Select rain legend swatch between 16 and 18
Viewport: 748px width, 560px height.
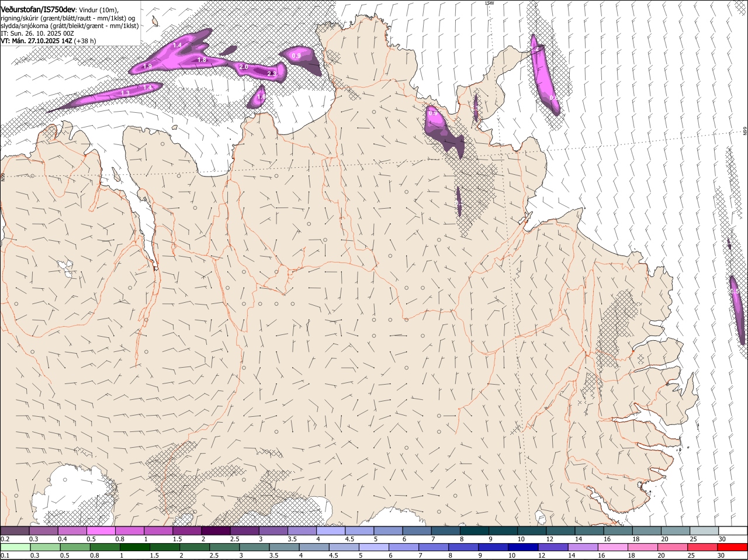coord(614,548)
